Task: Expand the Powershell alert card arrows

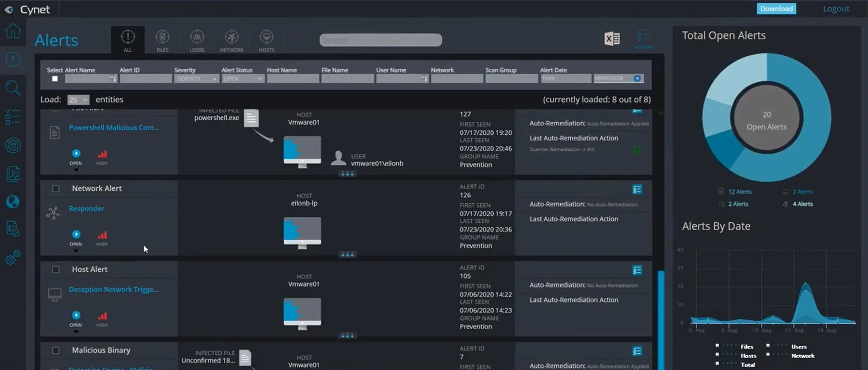Action: [x=347, y=174]
